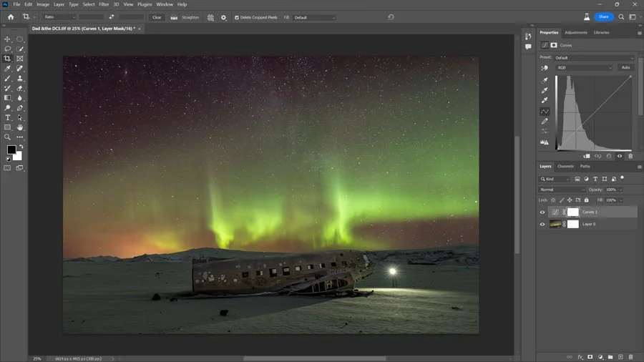Delete the Curves adjustment via trash icon

pyautogui.click(x=630, y=156)
